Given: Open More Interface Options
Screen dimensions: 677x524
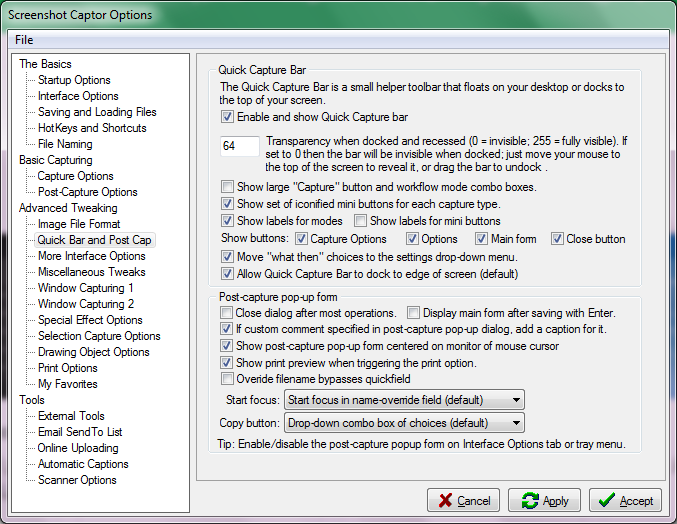Looking at the screenshot, I should coord(92,256).
